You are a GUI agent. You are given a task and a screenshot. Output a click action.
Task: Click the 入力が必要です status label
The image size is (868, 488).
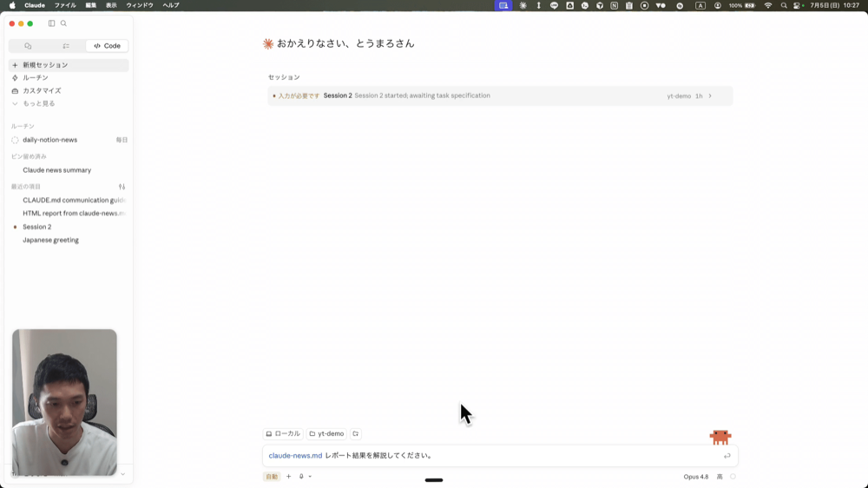tap(299, 96)
